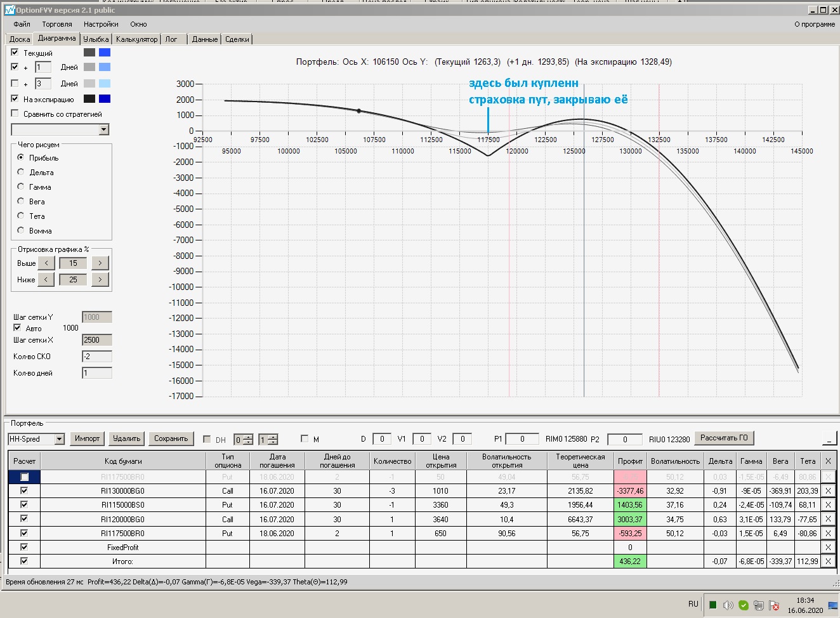The image size is (840, 618).
Task: Click the X on the FixedProfit row
Action: tap(828, 547)
